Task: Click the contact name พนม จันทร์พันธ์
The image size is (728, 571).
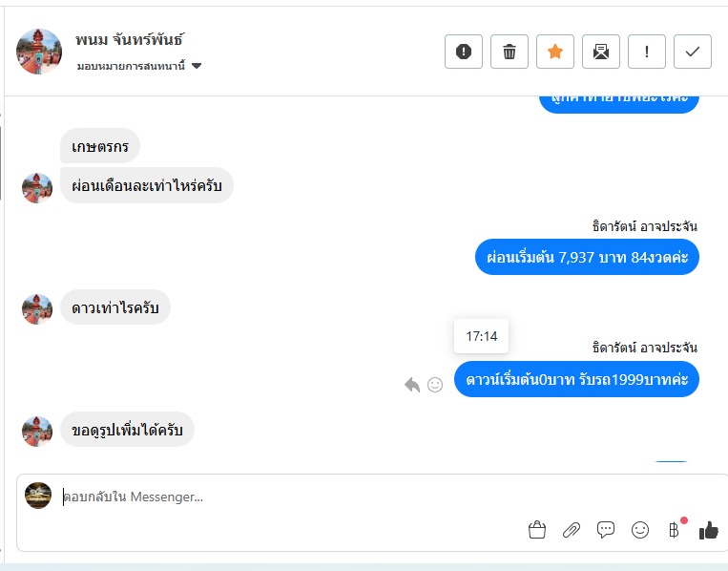Action: pos(130,39)
